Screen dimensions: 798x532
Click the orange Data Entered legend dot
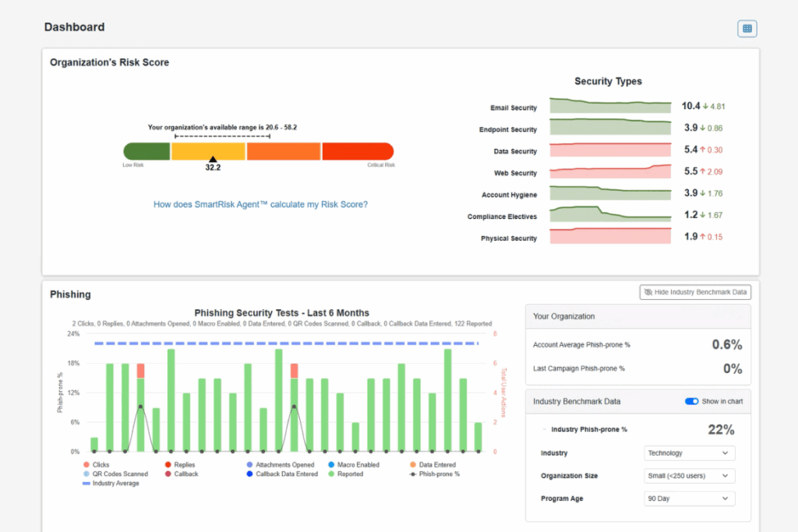[x=412, y=464]
